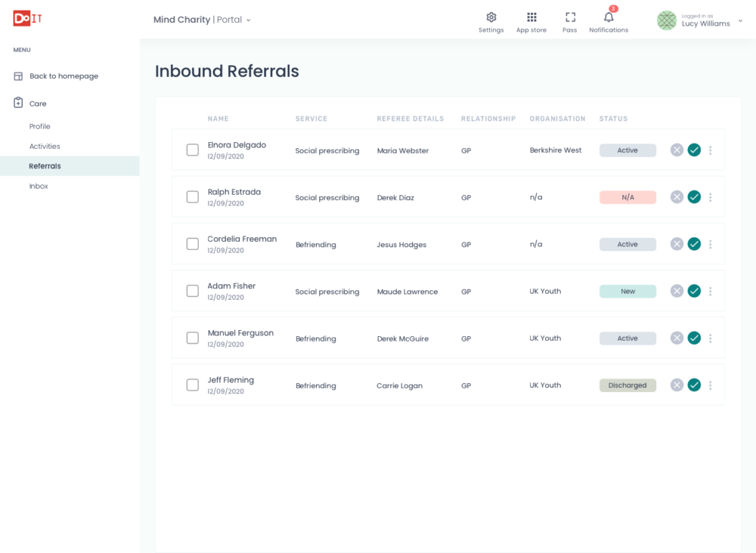Expand the Mind Charity Portal dropdown
Image resolution: width=756 pixels, height=553 pixels.
coord(248,20)
